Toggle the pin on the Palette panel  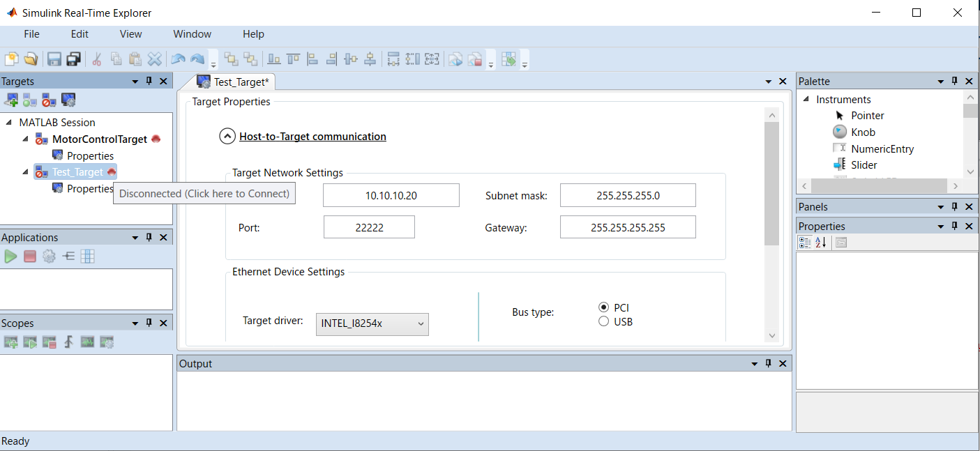coord(954,82)
